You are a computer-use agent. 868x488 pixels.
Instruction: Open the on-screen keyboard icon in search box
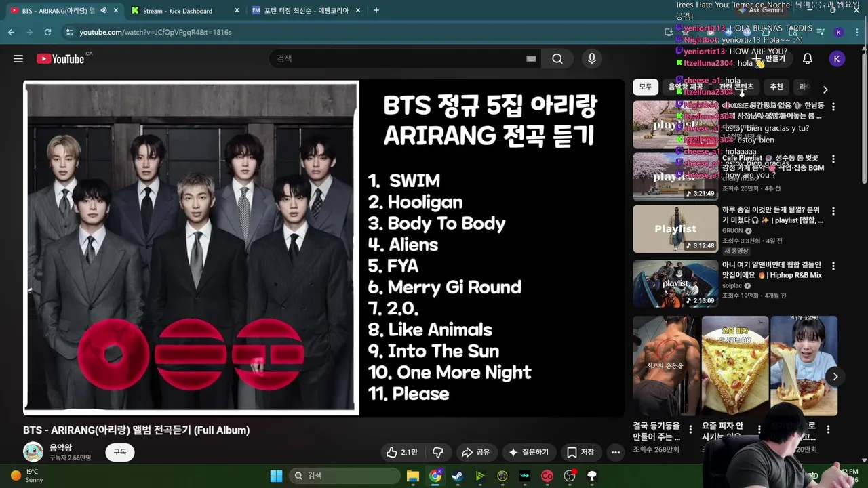[531, 59]
